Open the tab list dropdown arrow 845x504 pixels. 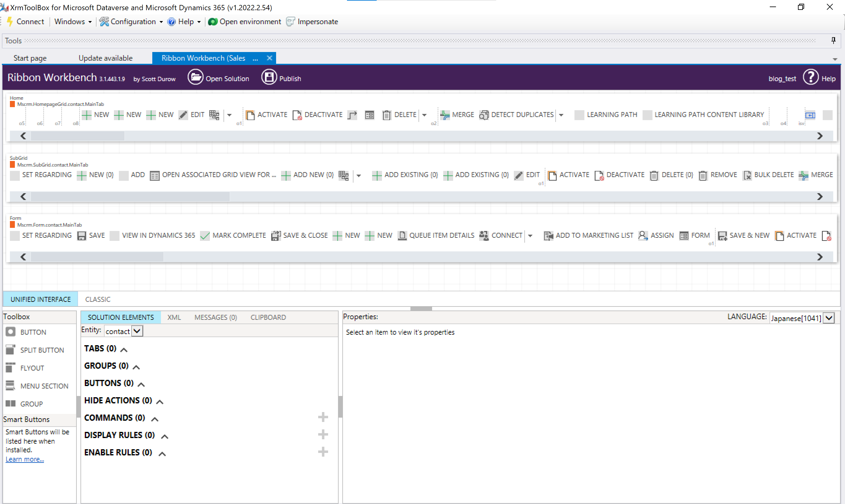point(835,59)
